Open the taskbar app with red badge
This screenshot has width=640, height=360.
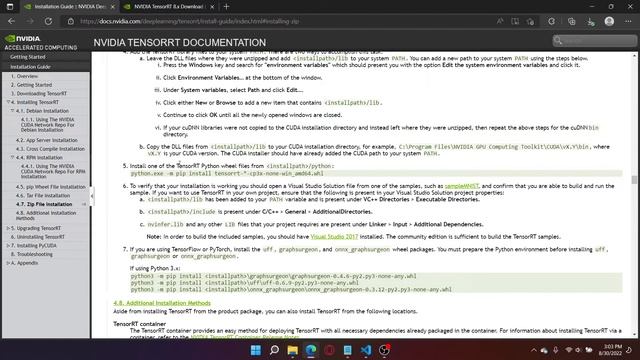tap(384, 350)
